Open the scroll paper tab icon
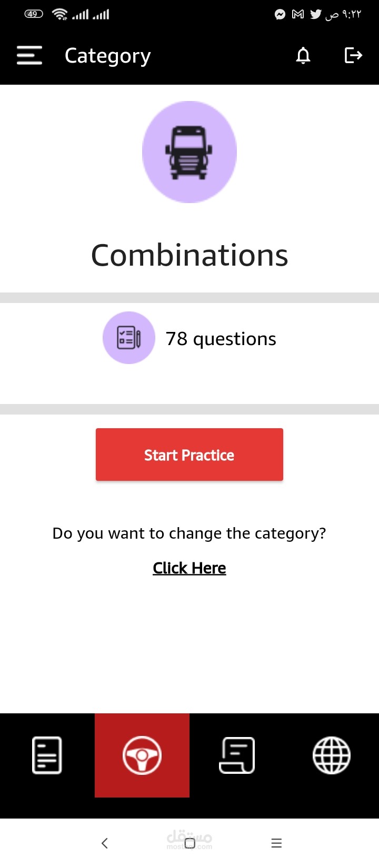Viewport: 379px width, 868px height. click(237, 755)
